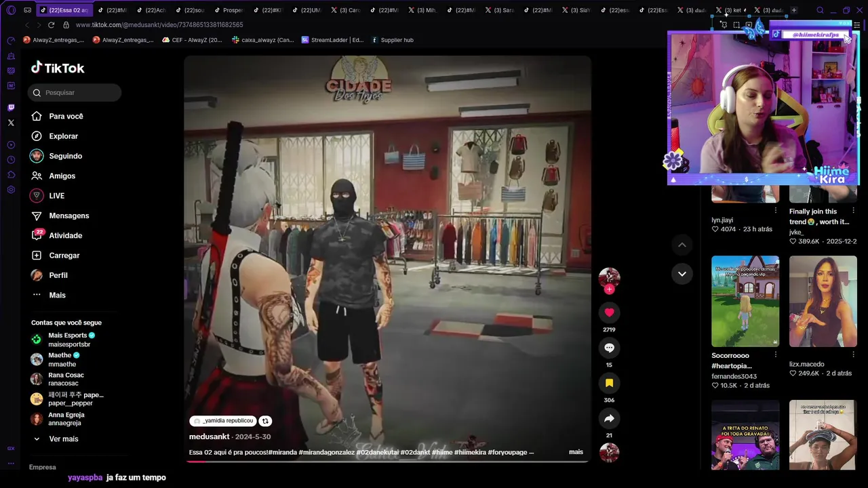
Task: Click the address bar padlock icon
Action: pos(66,25)
